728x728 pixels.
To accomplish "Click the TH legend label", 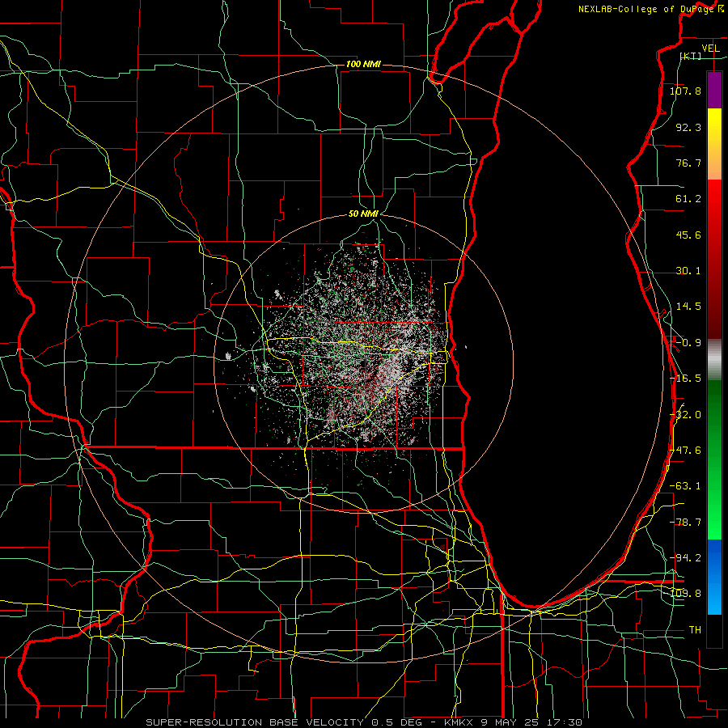I will pos(695,630).
